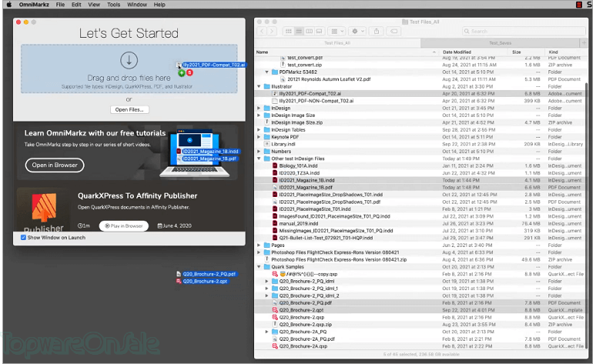593x364 pixels.
Task: Open the Help menu
Action: [159, 5]
